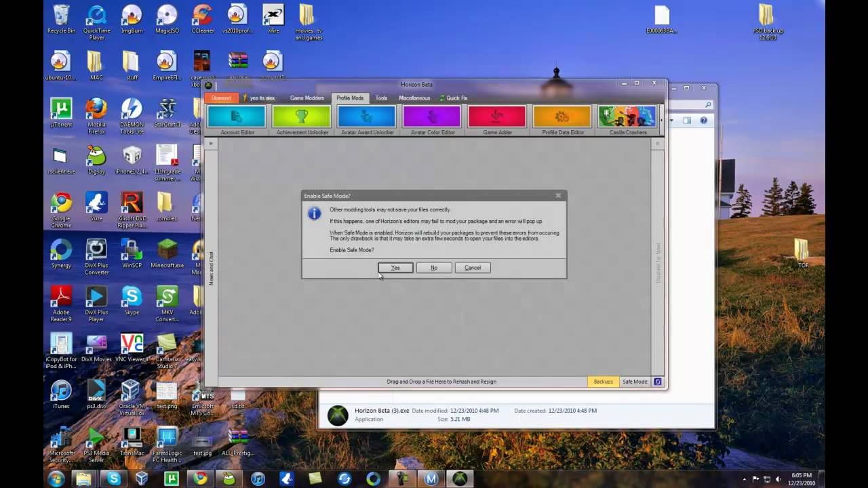Open the Castle Crashers editor
This screenshot has width=868, height=488.
[x=627, y=121]
